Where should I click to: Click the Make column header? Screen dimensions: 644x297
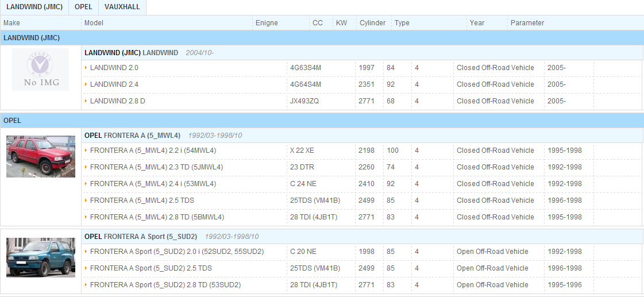tap(11, 23)
